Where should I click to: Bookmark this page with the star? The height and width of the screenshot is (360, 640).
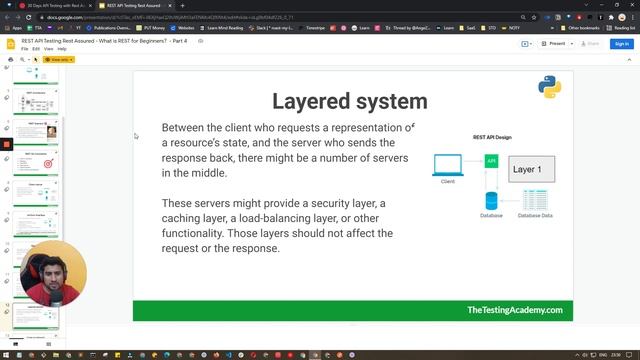(533, 18)
